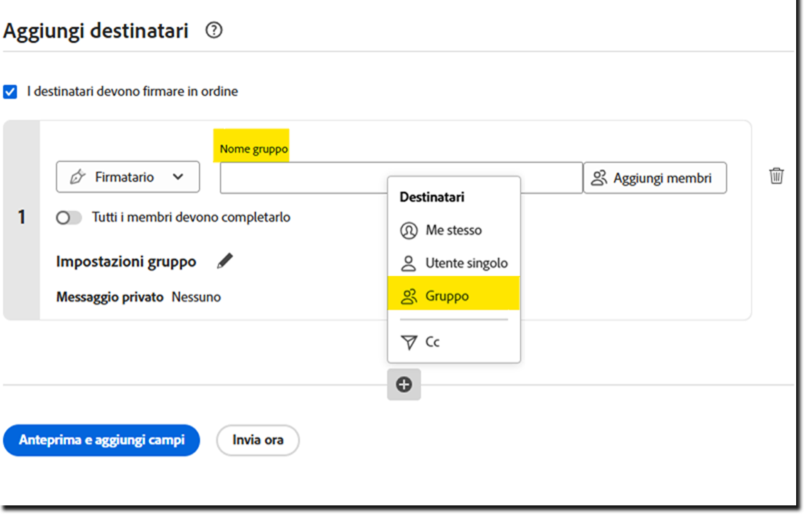
Task: Select the Me stesso person icon
Action: click(x=409, y=231)
